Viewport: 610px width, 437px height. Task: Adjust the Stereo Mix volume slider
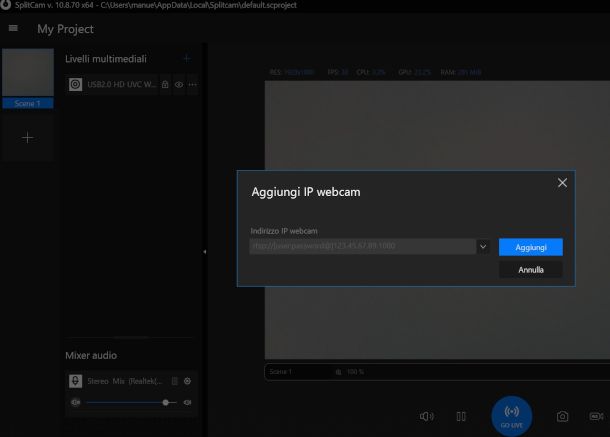131,402
